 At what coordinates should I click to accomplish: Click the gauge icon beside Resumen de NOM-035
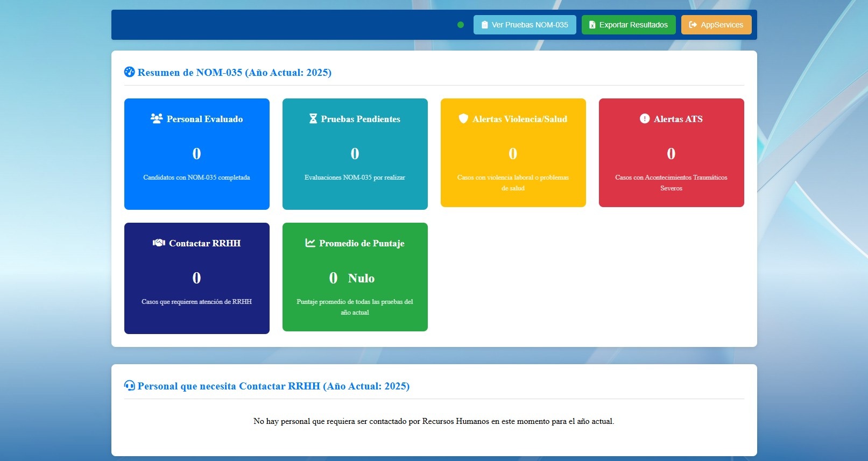click(x=130, y=72)
